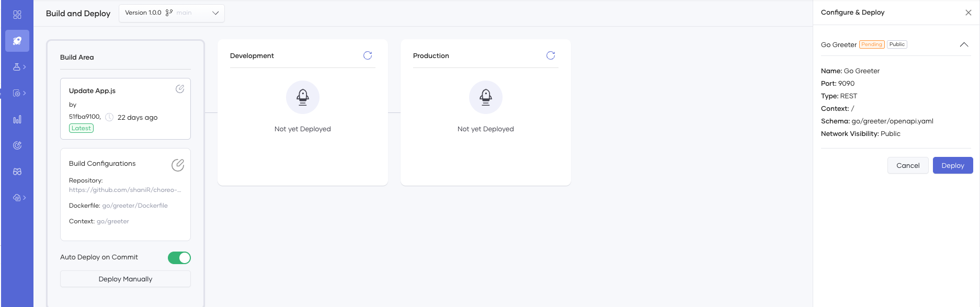The image size is (980, 307).
Task: Refresh the Development environment card
Action: coord(368,55)
